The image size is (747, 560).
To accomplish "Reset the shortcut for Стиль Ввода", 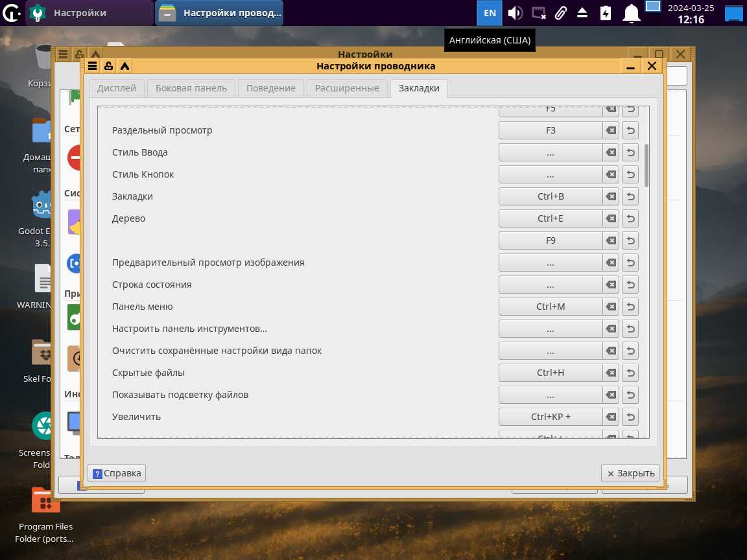I will 630,152.
